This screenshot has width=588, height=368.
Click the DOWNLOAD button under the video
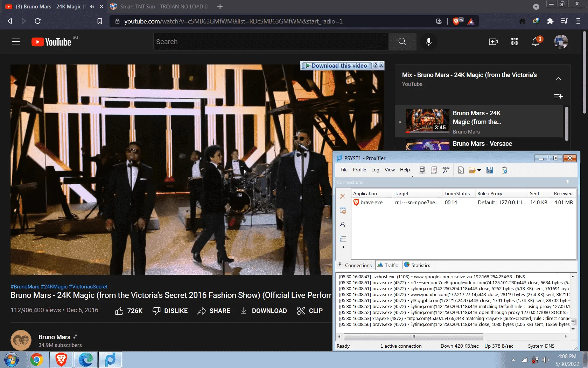[264, 311]
